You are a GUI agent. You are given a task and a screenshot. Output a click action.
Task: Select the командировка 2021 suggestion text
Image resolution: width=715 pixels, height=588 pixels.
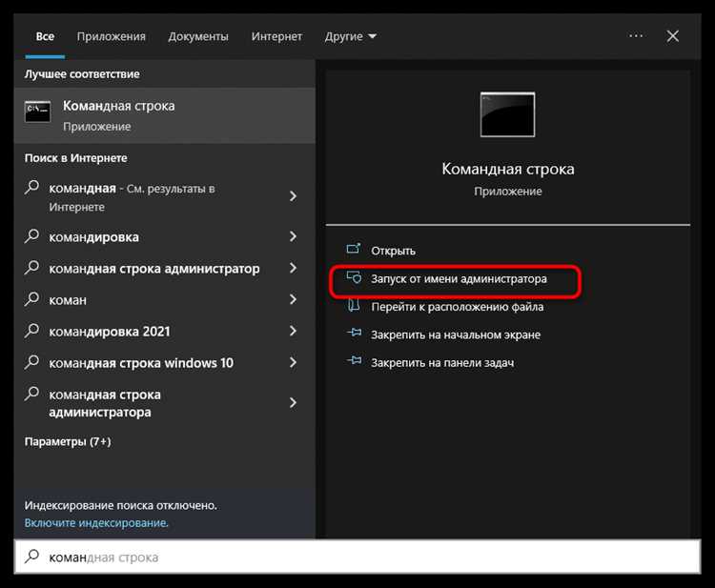click(x=110, y=332)
